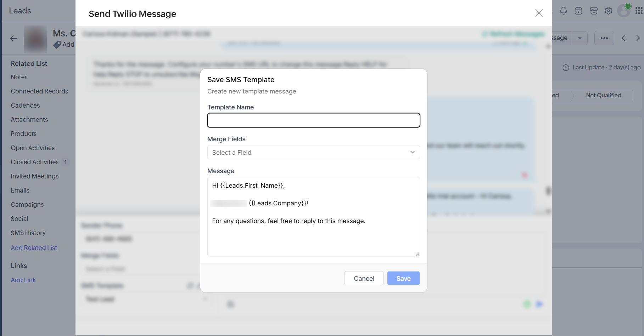Open the settings gear icon
The width and height of the screenshot is (644, 336).
click(609, 11)
